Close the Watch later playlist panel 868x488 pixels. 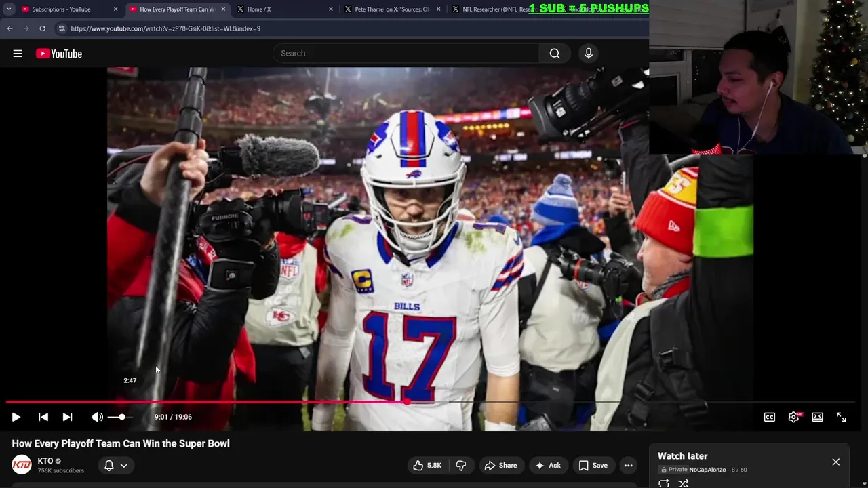pyautogui.click(x=835, y=462)
